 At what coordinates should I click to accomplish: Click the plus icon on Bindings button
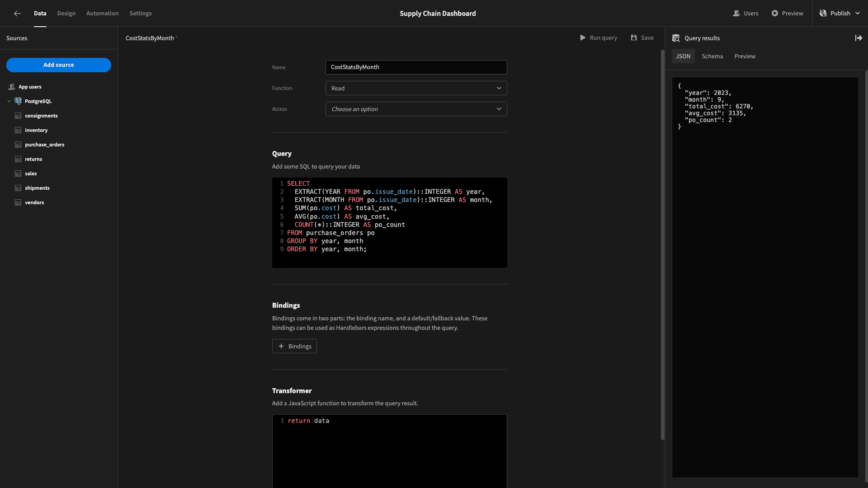pos(281,346)
